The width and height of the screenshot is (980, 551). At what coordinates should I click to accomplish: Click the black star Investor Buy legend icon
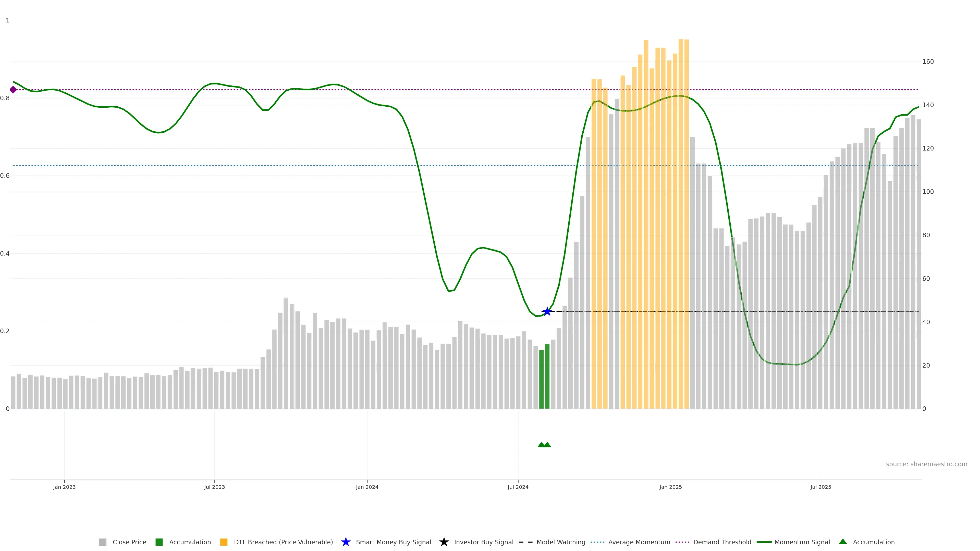pos(444,542)
